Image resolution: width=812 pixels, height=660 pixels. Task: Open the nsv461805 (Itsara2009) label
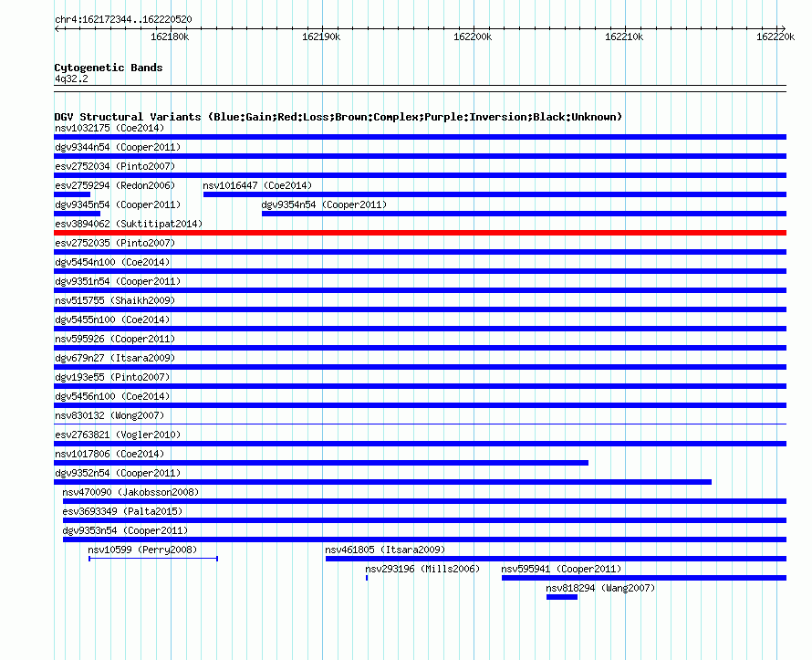click(x=385, y=550)
